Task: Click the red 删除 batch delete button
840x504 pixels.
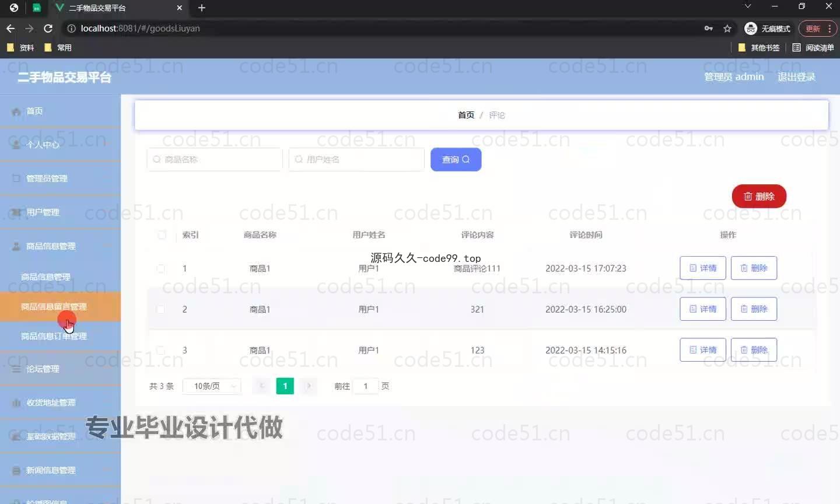Action: click(759, 197)
